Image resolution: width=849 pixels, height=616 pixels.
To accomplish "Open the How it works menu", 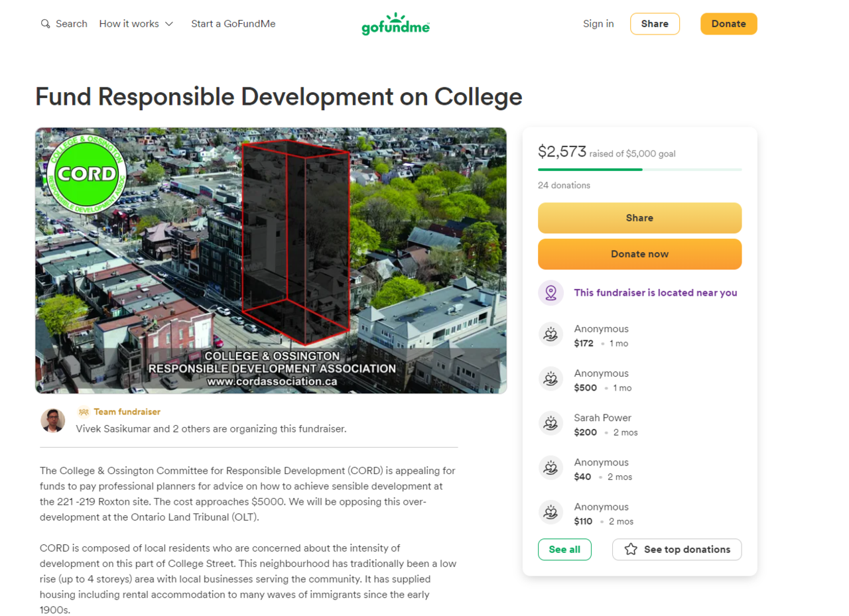I will pyautogui.click(x=136, y=24).
